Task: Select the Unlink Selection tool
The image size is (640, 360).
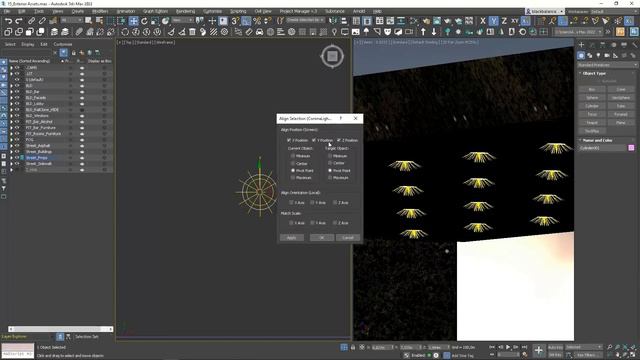Action: coord(42,20)
